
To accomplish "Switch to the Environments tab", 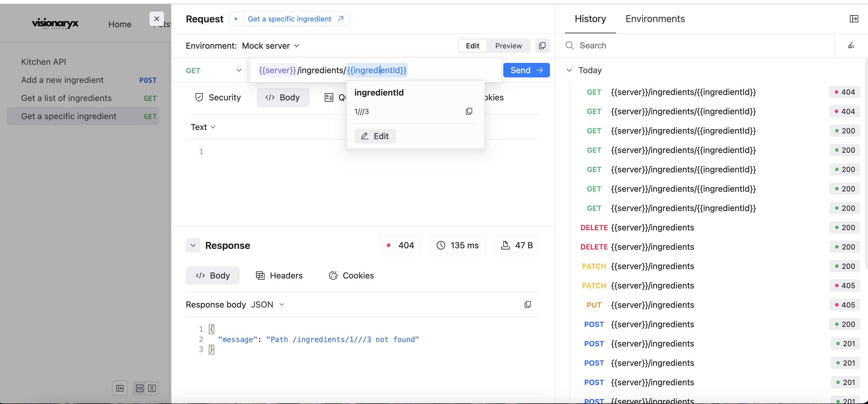I will 655,19.
